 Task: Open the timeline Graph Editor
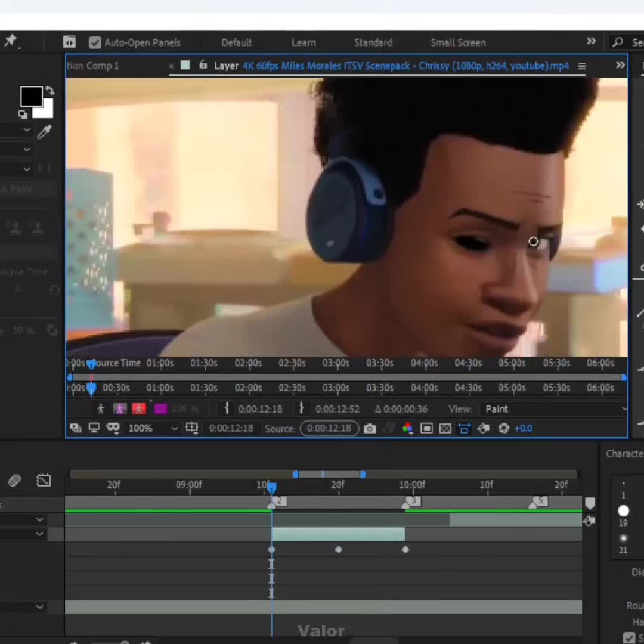[44, 479]
